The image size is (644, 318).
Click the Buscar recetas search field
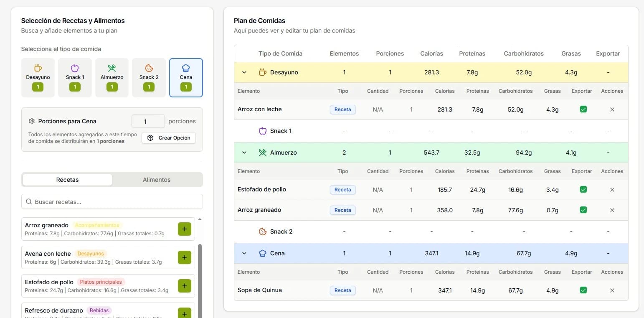coord(112,202)
